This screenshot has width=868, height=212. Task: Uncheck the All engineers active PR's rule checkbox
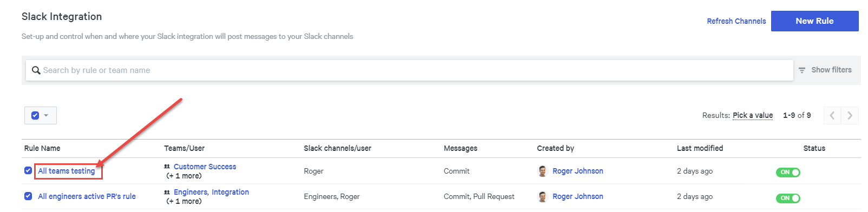coord(28,196)
